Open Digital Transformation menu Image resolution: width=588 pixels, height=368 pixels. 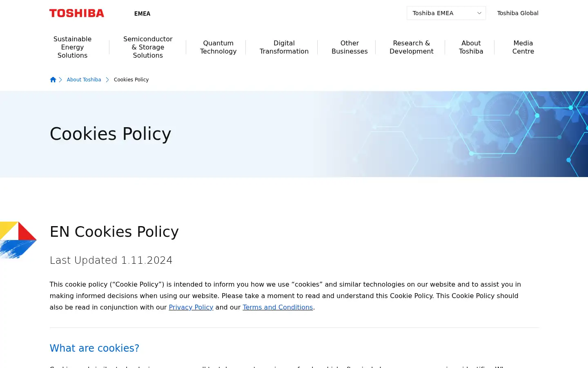284,47
